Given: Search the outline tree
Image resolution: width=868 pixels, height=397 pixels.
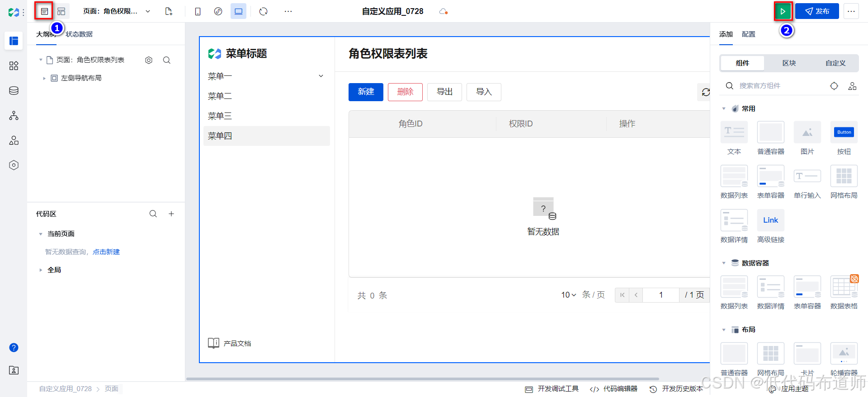Looking at the screenshot, I should coord(167,60).
